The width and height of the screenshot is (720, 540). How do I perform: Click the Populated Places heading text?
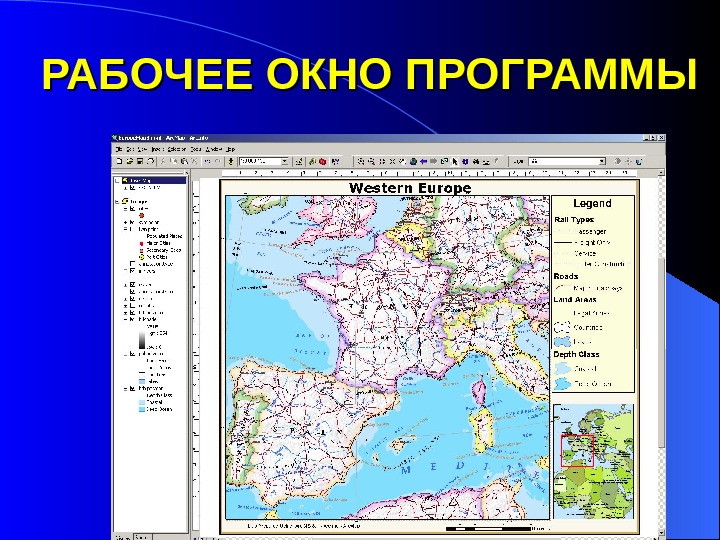point(164,236)
